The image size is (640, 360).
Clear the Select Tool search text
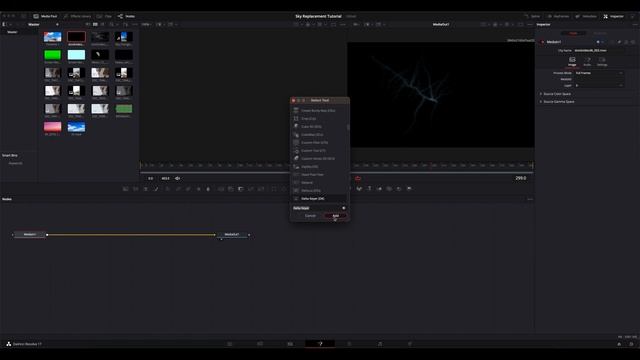(344, 208)
